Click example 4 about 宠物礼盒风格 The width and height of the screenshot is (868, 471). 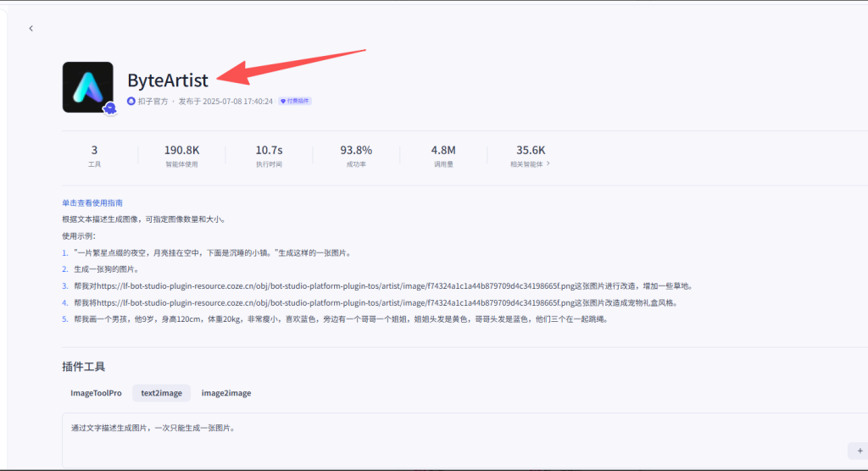(x=376, y=302)
